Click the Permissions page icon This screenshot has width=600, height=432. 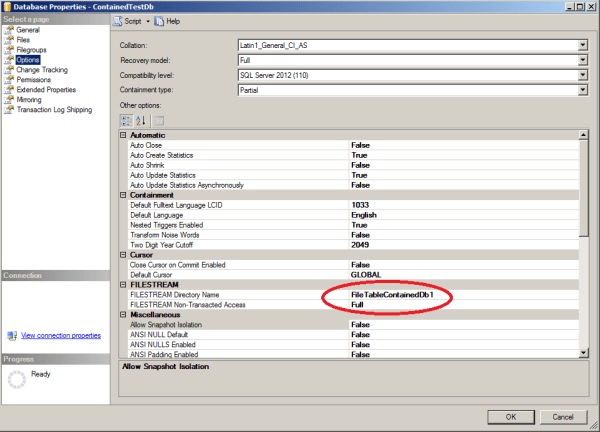tap(9, 80)
